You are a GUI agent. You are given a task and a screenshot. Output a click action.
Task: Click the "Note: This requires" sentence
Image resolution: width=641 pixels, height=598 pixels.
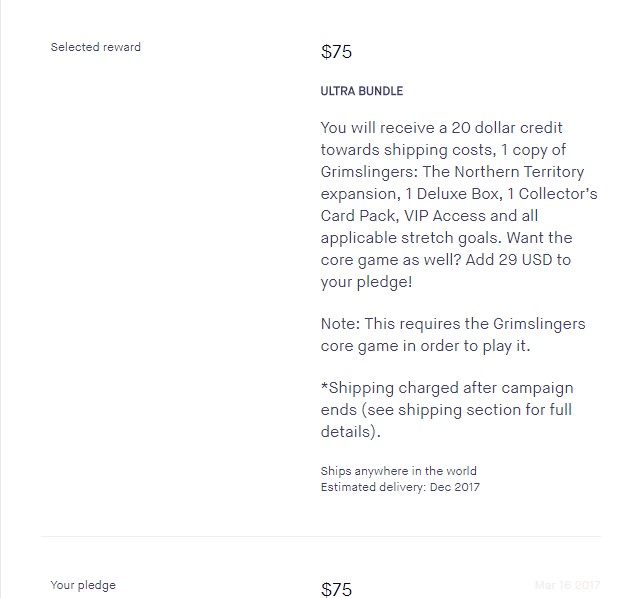pos(392,324)
